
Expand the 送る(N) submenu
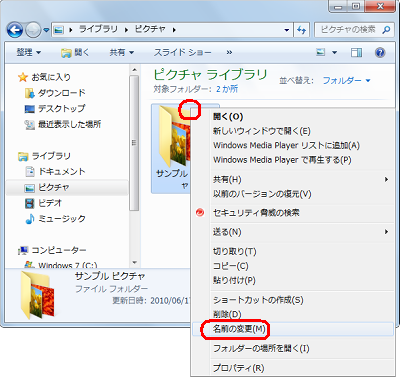pos(293,232)
